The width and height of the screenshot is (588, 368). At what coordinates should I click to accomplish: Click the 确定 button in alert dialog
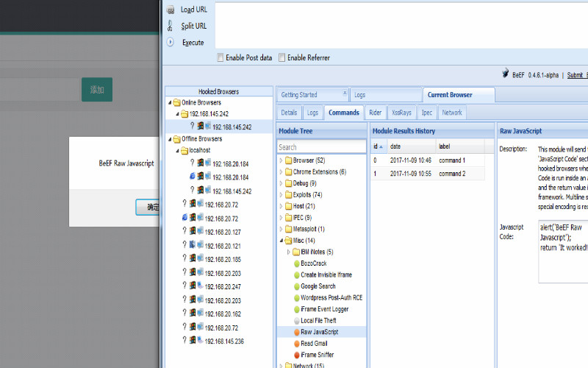[148, 207]
